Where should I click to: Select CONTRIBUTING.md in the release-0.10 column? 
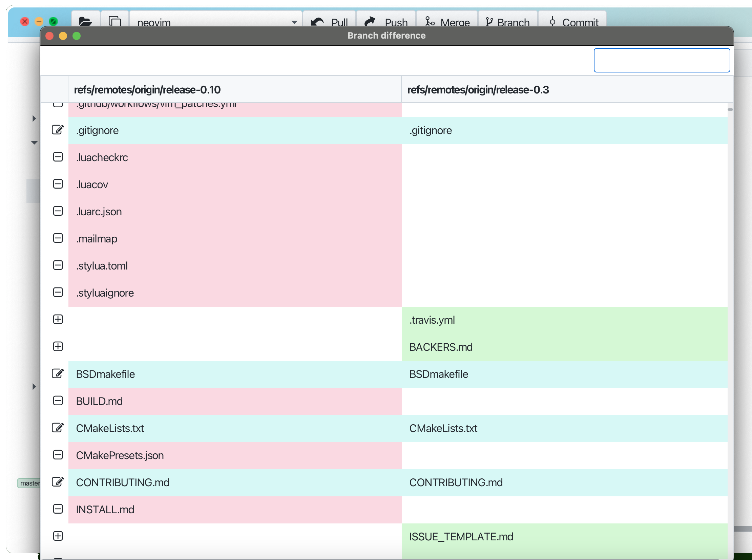pyautogui.click(x=235, y=483)
